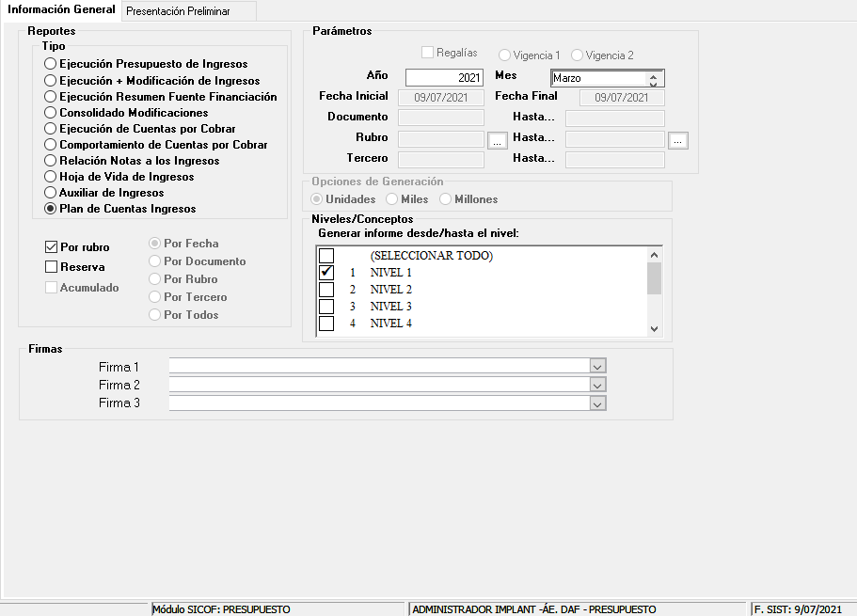Viewport: 857px width, 616px height.
Task: Select Ejecución de Cuentas por Cobrar option
Action: click(51, 129)
